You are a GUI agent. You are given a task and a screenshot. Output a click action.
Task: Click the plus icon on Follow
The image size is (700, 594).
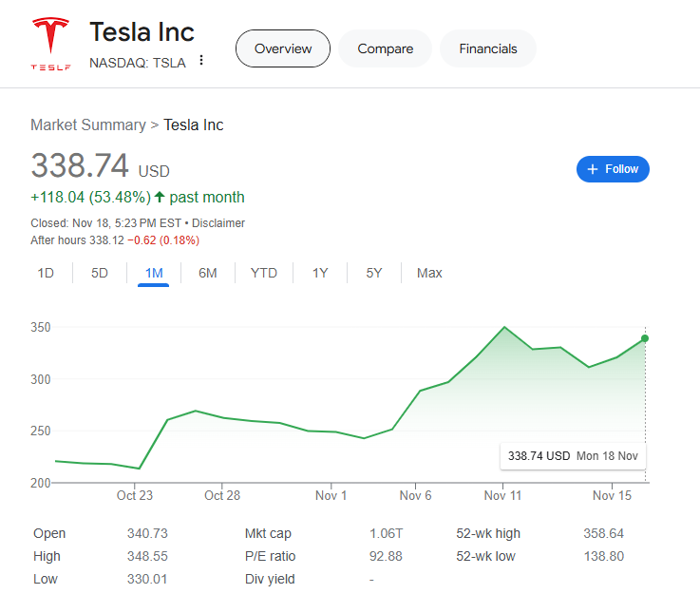point(593,169)
